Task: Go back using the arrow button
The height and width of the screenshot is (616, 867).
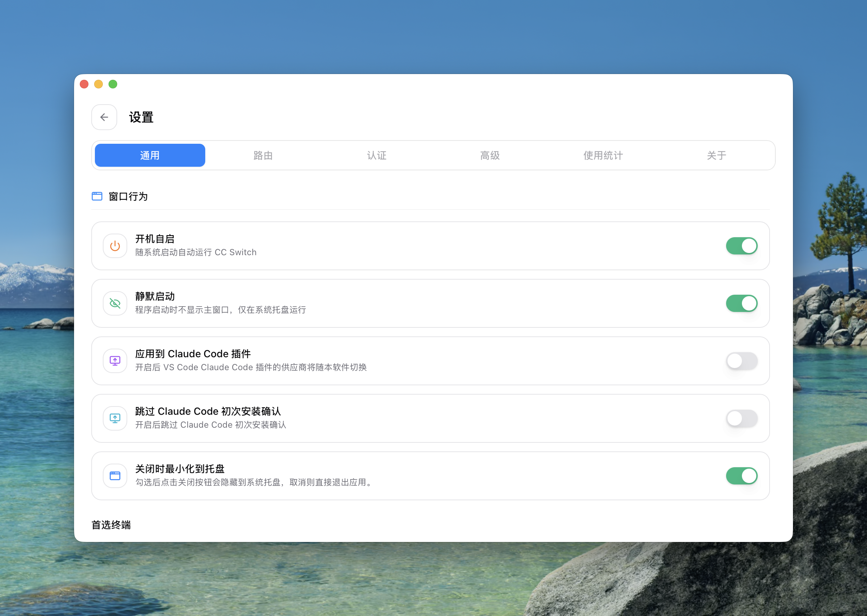Action: pyautogui.click(x=104, y=117)
